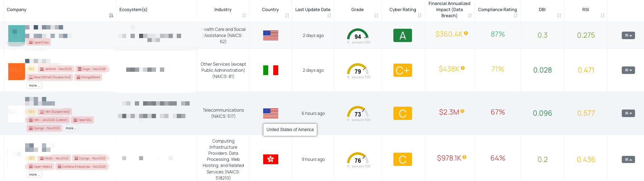Click the green A cyber rating badge
Screen dimensions: 644x181
(x=403, y=36)
